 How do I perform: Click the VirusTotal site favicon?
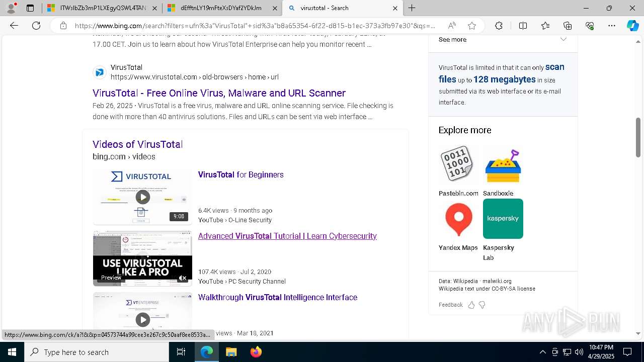(100, 72)
